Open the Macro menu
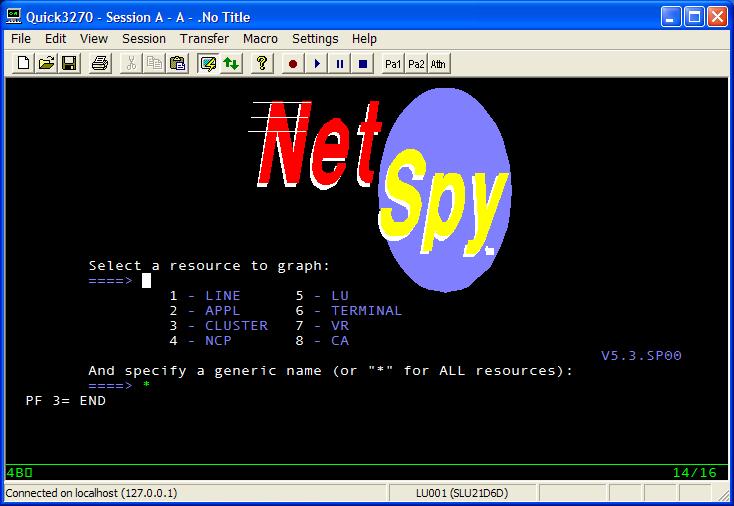Screen dimensions: 734x506 click(x=260, y=38)
